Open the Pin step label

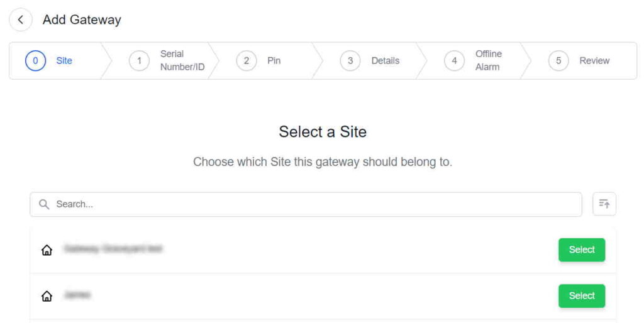[x=274, y=61]
